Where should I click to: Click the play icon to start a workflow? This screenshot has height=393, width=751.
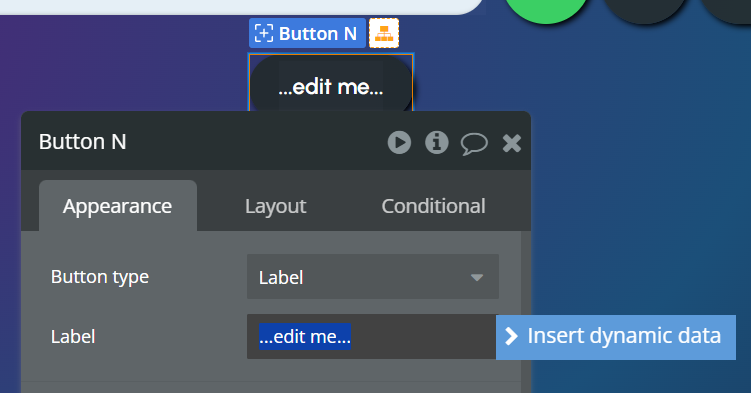tap(399, 142)
